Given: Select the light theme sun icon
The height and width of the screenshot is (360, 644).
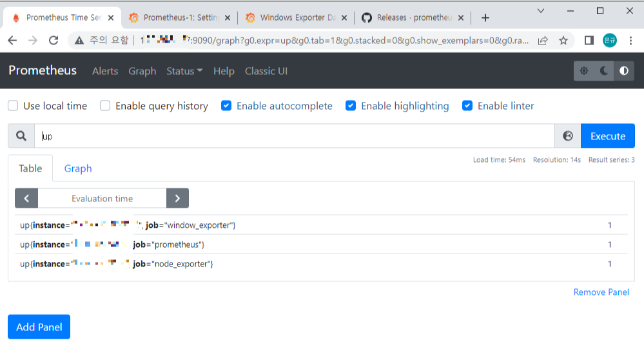Looking at the screenshot, I should [583, 71].
